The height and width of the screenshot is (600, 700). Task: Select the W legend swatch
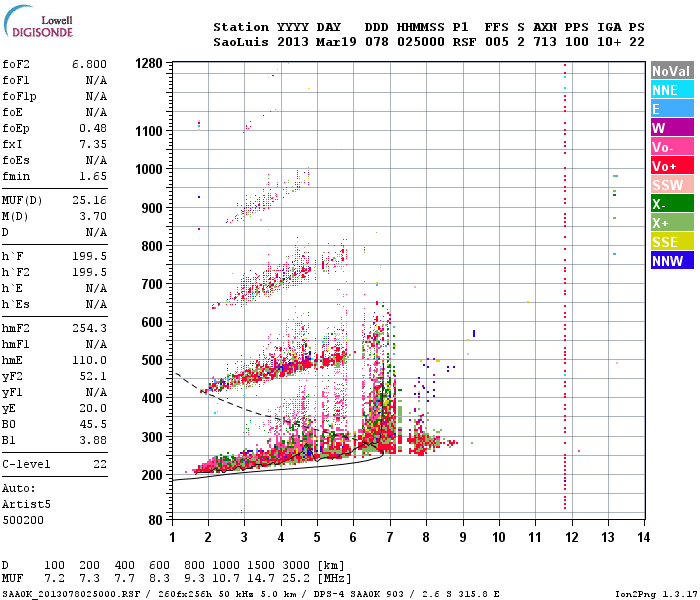pos(672,128)
